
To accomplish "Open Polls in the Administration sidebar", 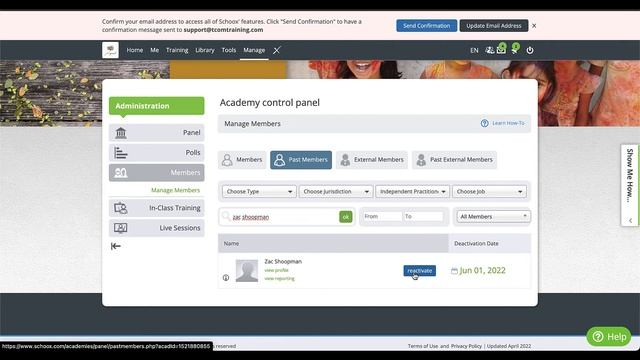I will [x=157, y=153].
